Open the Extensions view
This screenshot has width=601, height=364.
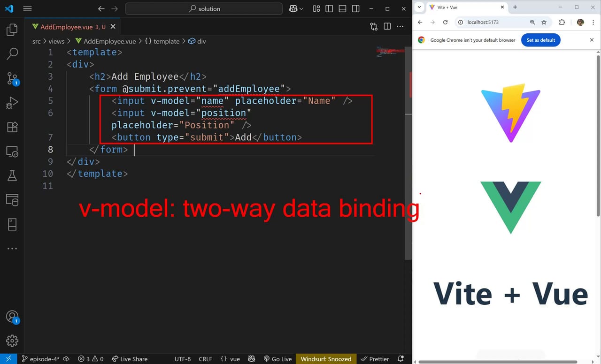(12, 127)
